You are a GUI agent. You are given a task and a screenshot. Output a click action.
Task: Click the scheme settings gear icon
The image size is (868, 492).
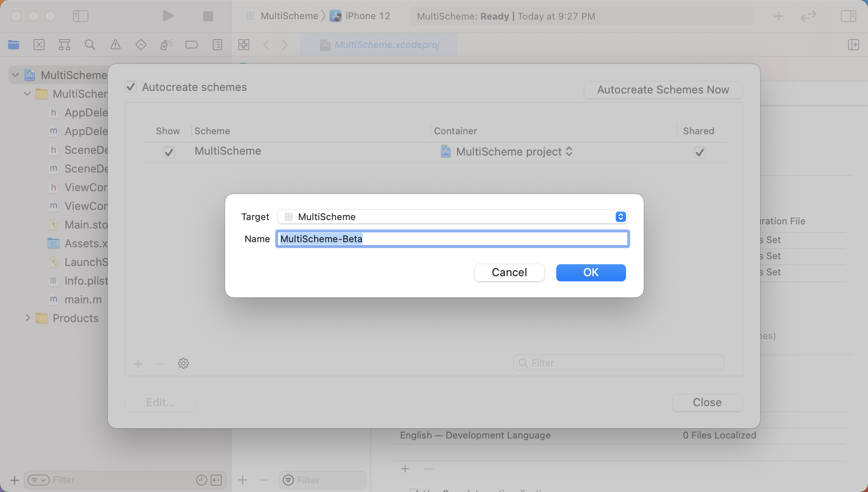[183, 364]
